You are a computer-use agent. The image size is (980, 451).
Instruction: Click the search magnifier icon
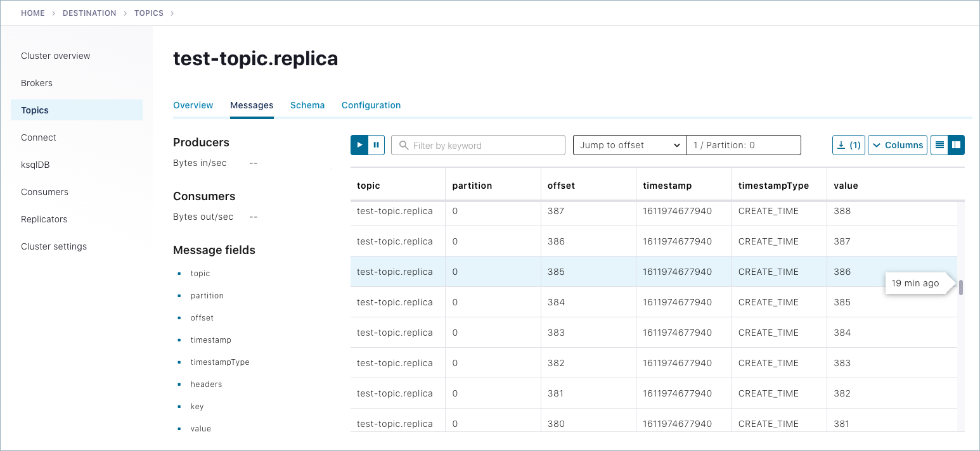404,146
